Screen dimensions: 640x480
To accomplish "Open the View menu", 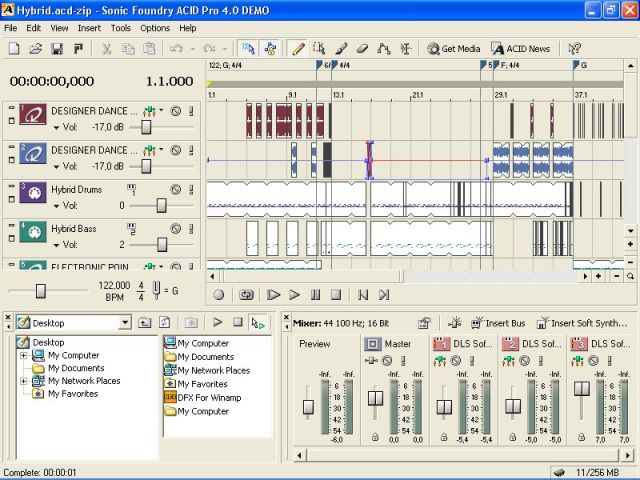I will point(59,28).
